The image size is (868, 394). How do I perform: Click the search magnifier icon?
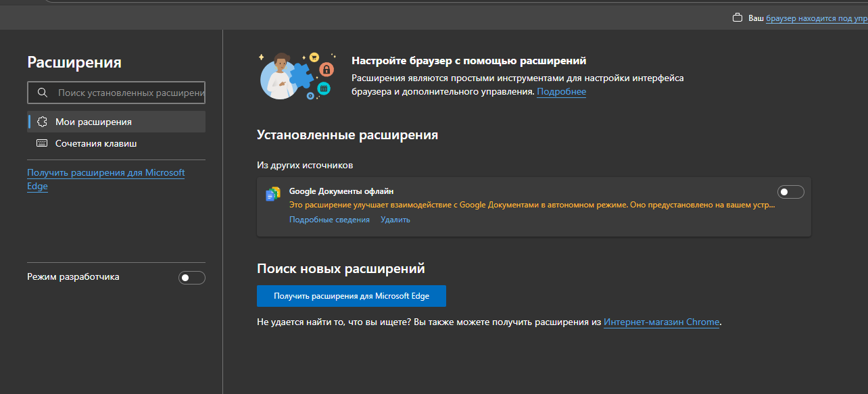point(42,93)
